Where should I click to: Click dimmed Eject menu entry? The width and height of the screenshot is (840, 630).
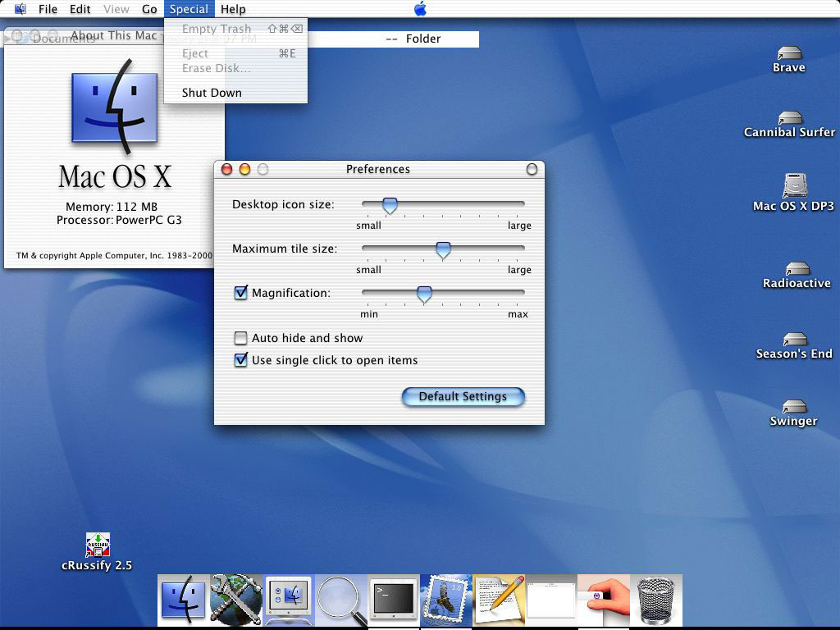(x=235, y=53)
